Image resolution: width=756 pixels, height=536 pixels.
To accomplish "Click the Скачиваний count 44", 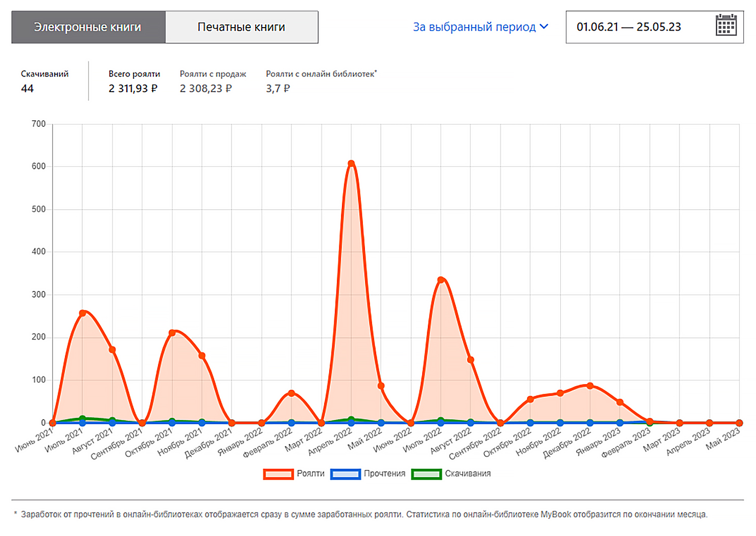I will 27,88.
